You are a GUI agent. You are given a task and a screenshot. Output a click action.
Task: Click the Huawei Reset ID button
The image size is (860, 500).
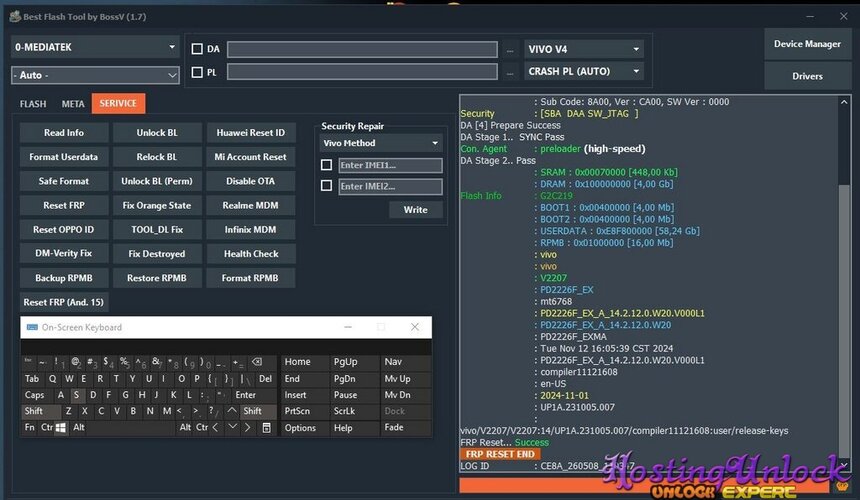coord(250,133)
